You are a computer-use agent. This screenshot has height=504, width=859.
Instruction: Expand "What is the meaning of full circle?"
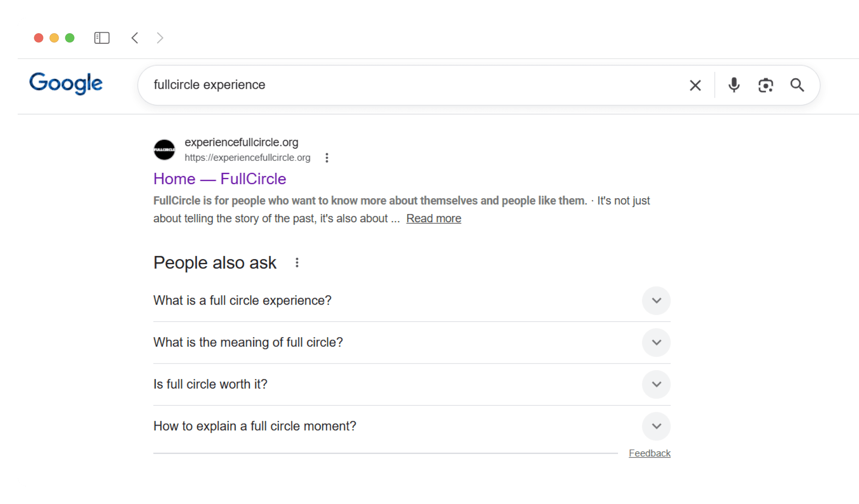click(656, 343)
